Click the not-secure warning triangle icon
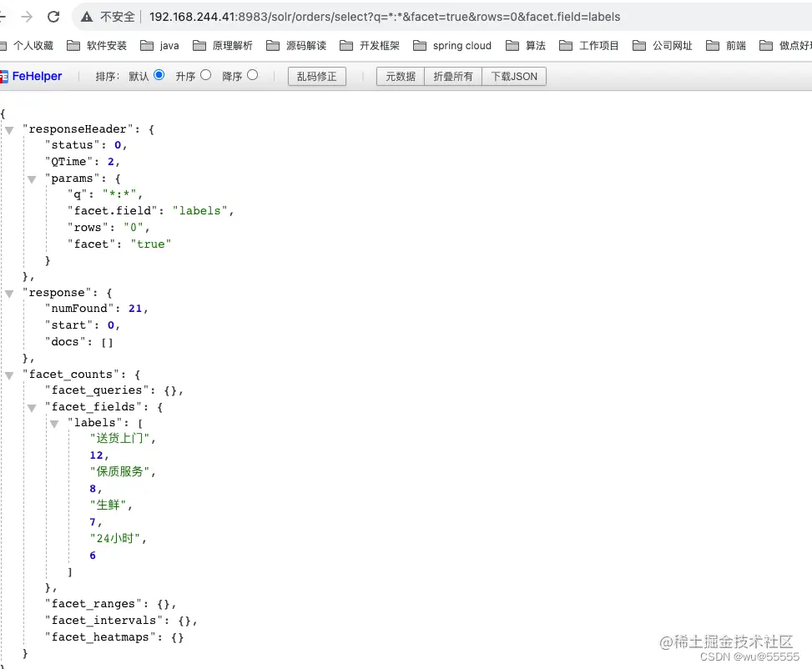 point(87,17)
